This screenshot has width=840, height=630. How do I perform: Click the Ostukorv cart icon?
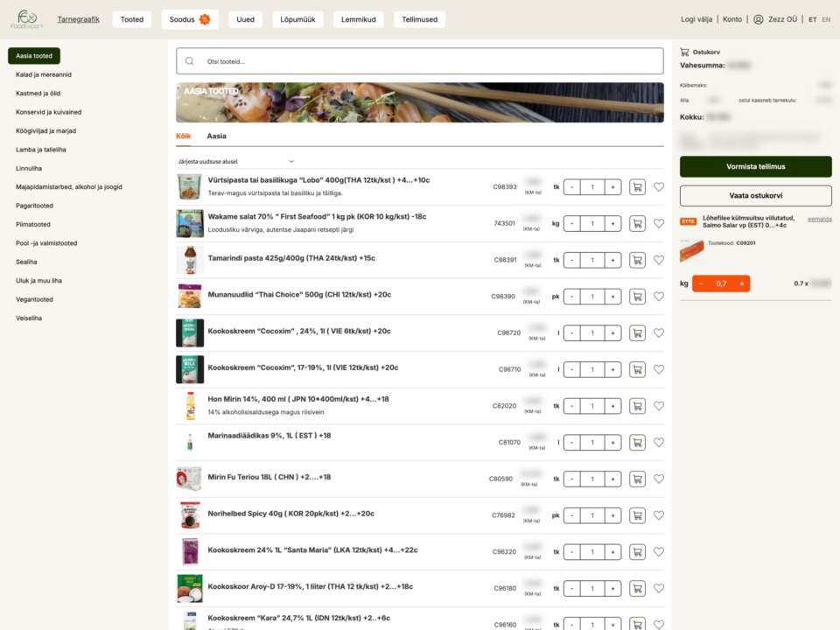click(x=684, y=52)
